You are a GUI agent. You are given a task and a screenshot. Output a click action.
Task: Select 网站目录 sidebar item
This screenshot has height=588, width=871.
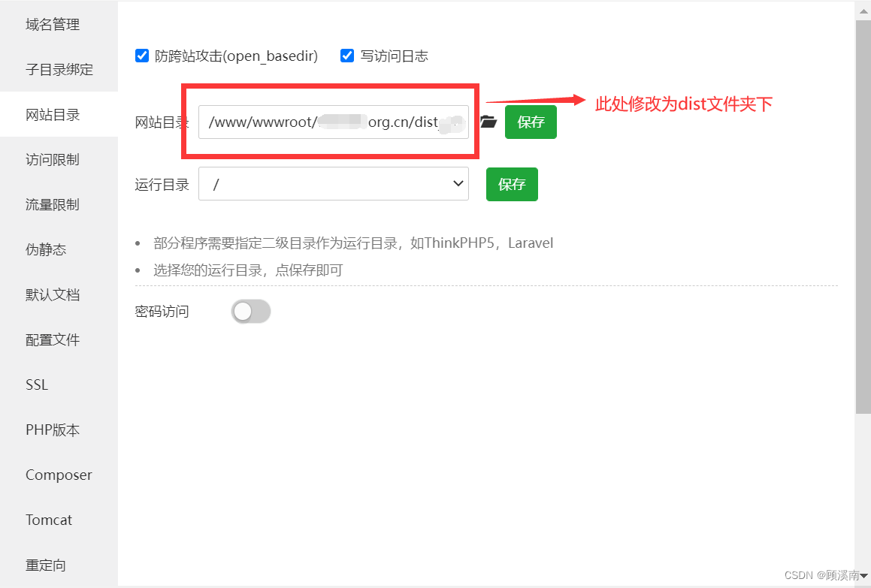click(x=59, y=114)
